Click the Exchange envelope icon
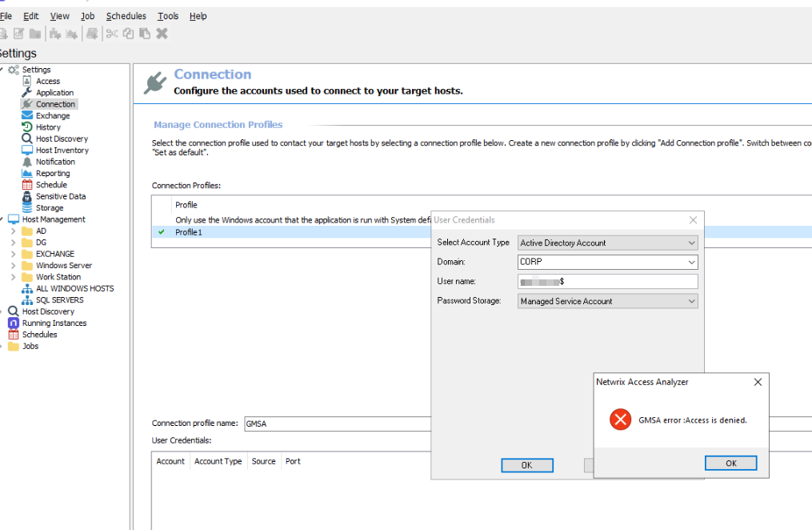Image resolution: width=812 pixels, height=530 pixels. [x=27, y=115]
